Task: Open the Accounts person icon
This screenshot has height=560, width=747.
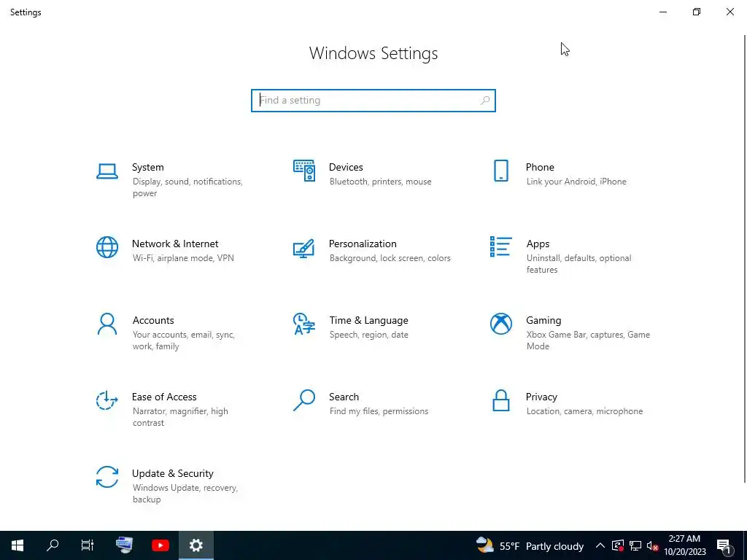Action: pos(107,324)
